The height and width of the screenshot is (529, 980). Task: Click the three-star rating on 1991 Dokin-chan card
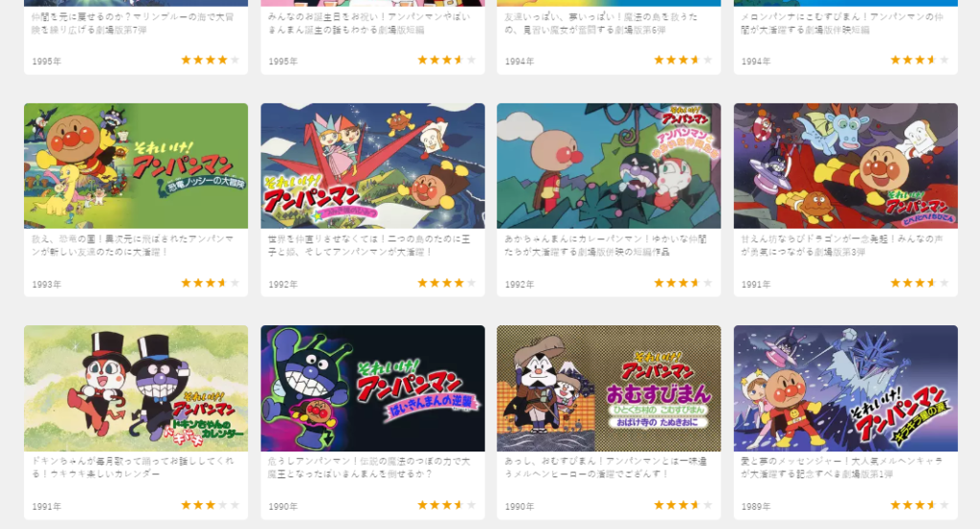tap(210, 505)
